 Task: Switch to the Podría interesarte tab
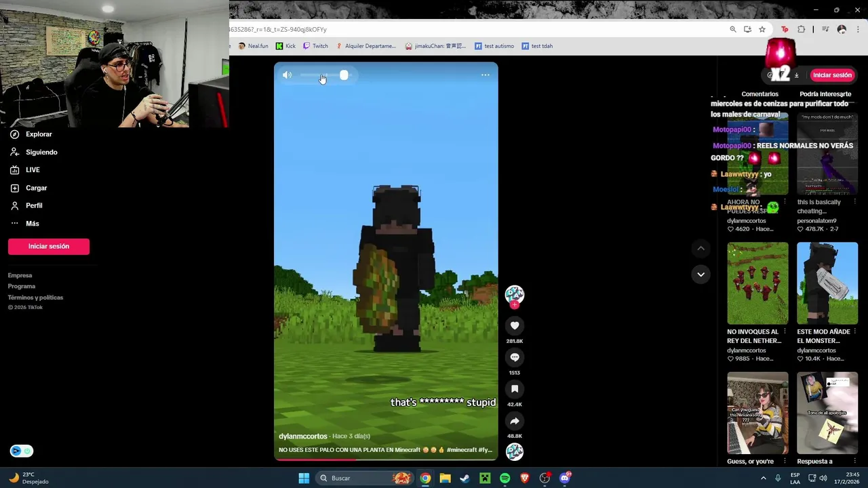(x=825, y=94)
